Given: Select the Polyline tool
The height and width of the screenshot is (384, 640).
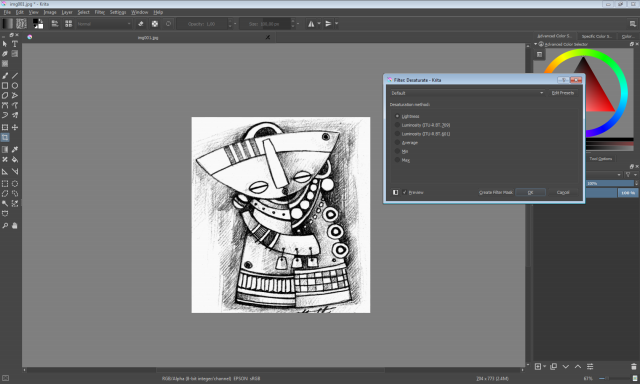Looking at the screenshot, I should tap(15, 95).
